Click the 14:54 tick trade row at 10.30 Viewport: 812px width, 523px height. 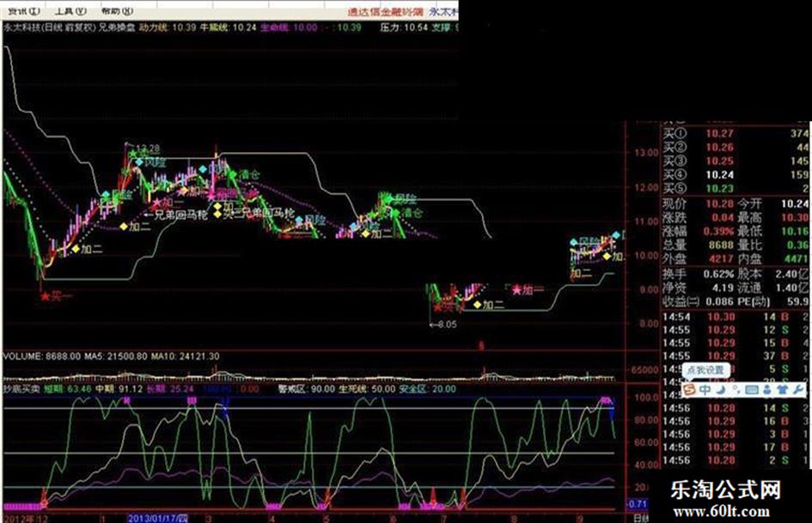pyautogui.click(x=736, y=317)
